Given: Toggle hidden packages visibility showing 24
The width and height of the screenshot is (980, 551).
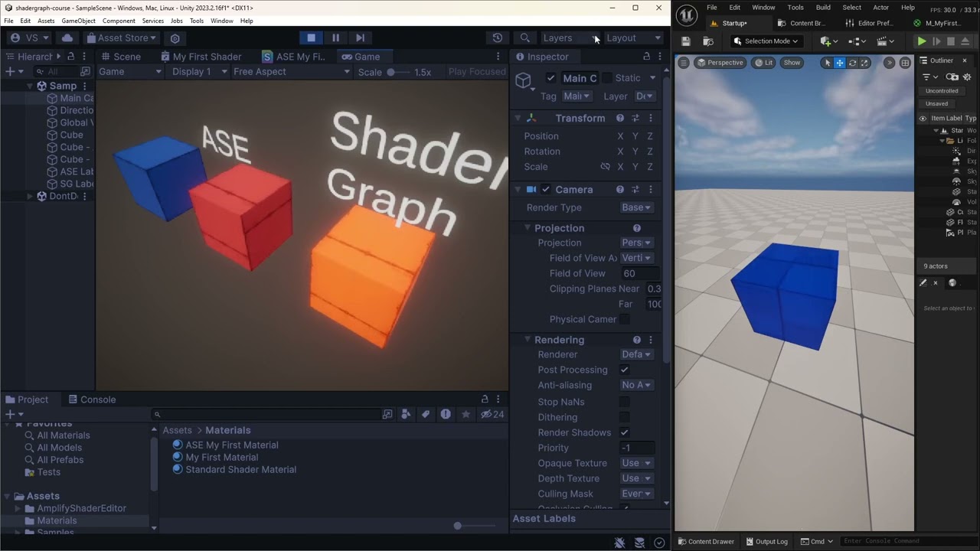Looking at the screenshot, I should [x=492, y=414].
